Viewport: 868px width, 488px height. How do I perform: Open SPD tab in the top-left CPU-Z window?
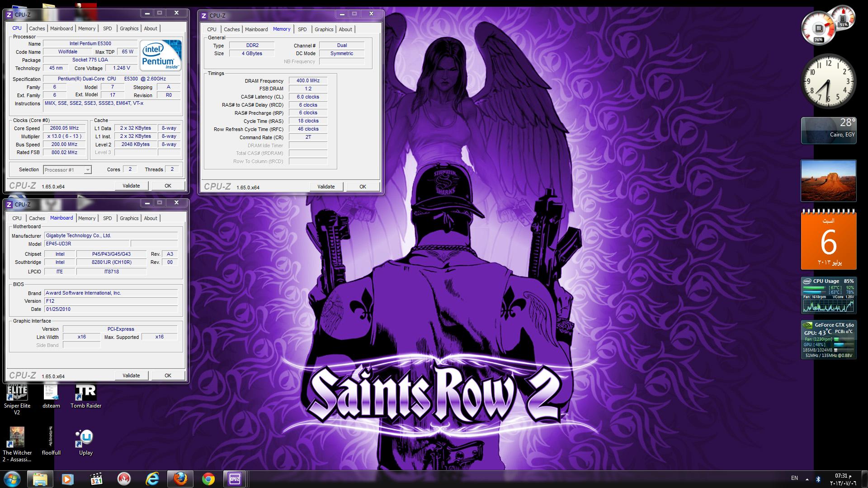(x=107, y=28)
